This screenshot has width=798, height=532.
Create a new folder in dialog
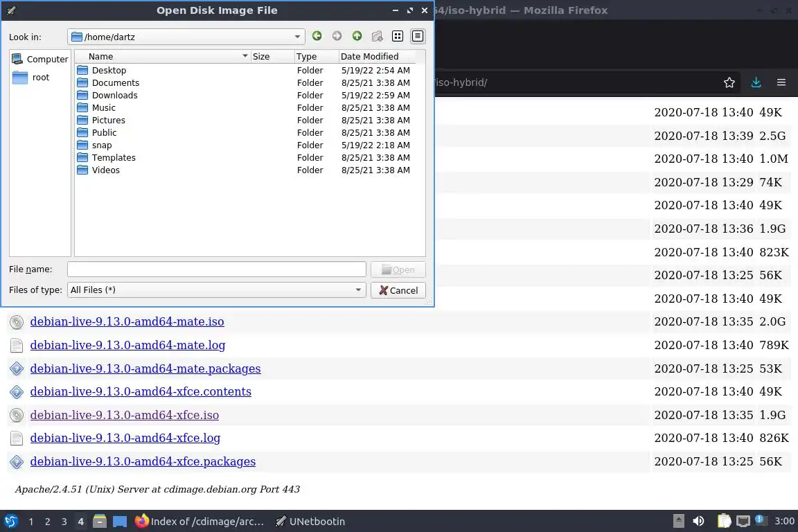click(377, 35)
